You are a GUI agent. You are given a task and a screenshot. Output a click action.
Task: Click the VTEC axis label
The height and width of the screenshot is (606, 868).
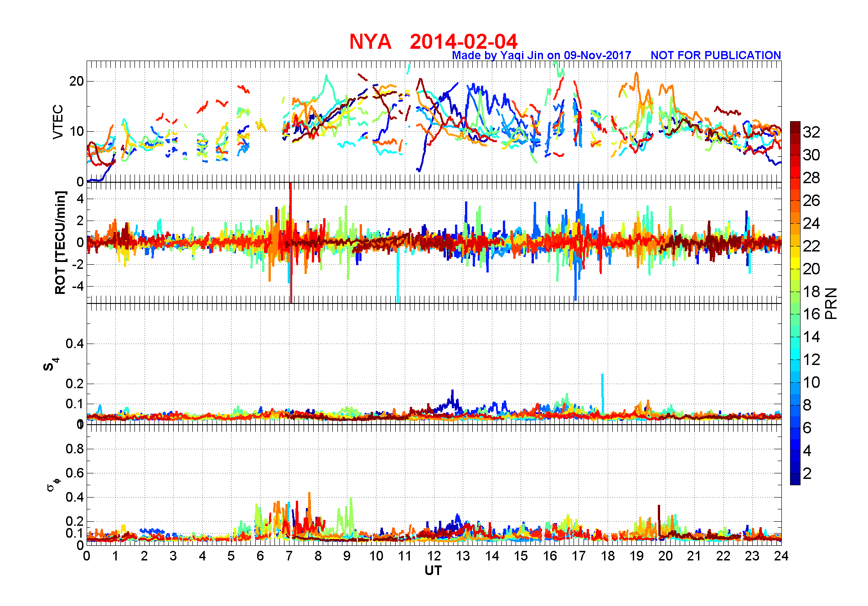tap(58, 122)
